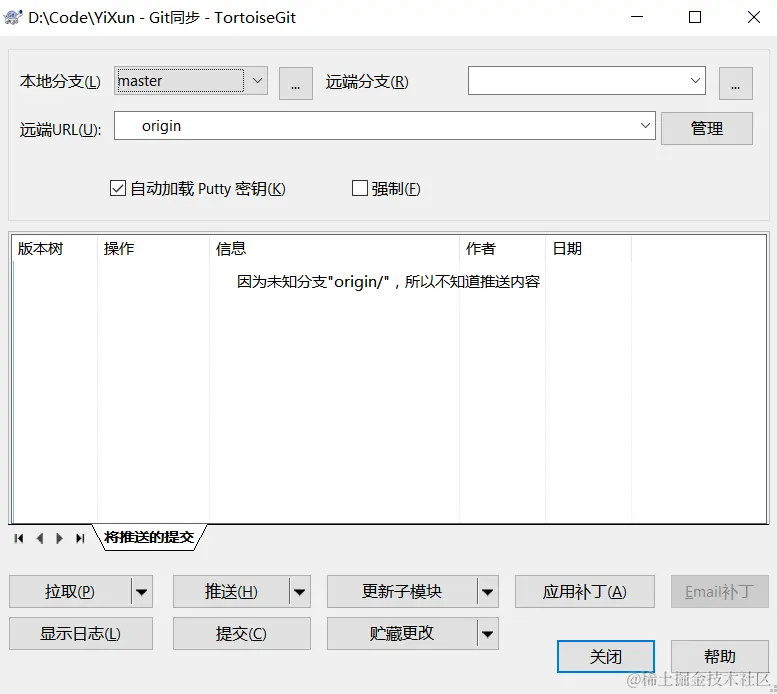Click the 操作 column header

pyautogui.click(x=154, y=248)
